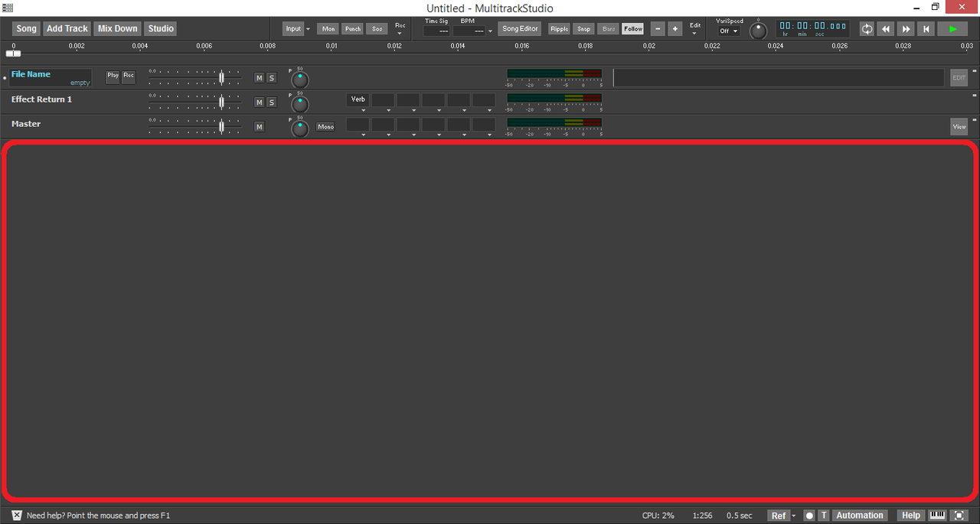This screenshot has width=980, height=524.
Task: Open the BPM dropdown arrow
Action: coord(490,31)
